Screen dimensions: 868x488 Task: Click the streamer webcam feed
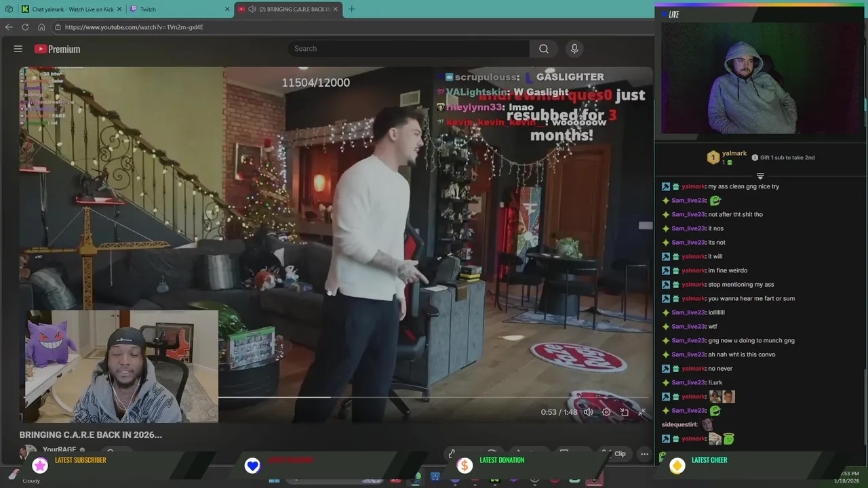762,78
